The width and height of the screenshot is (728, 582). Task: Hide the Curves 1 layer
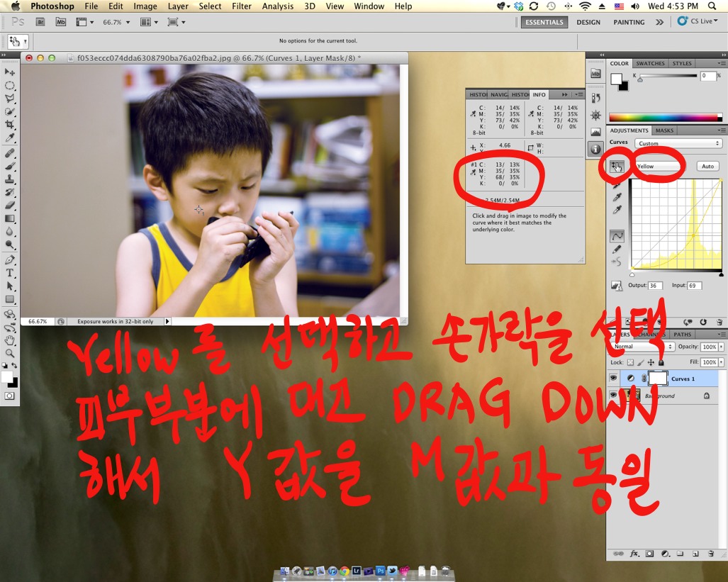tap(613, 379)
